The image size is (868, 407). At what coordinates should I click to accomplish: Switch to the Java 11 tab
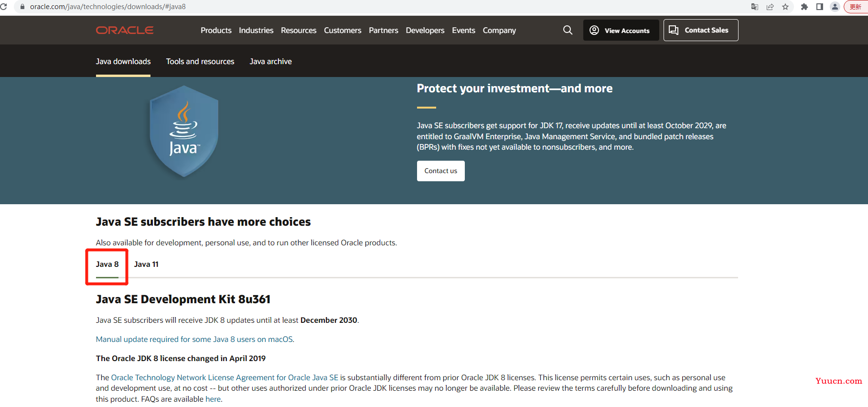(146, 264)
